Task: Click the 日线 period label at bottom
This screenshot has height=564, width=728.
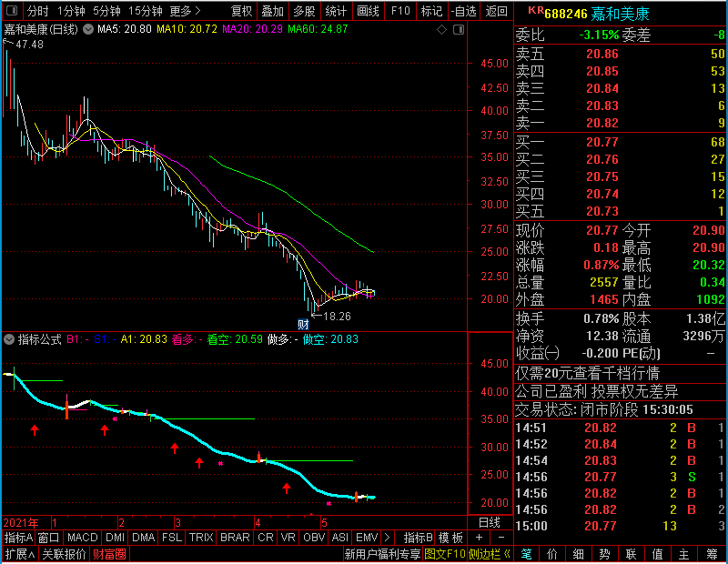Action: (490, 523)
